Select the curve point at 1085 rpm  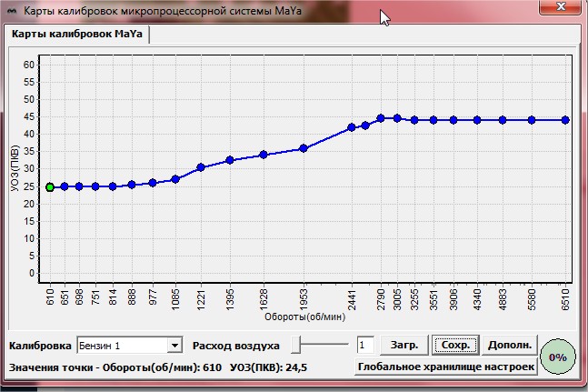pyautogui.click(x=175, y=179)
